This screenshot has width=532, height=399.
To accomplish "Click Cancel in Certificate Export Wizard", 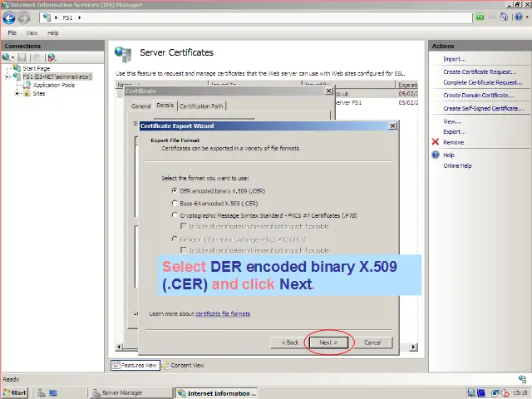I will (372, 342).
